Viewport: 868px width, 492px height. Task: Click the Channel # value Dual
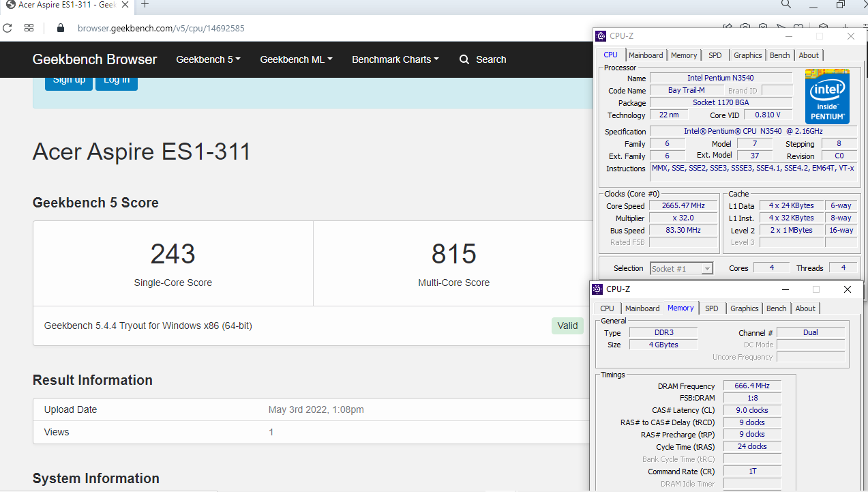(811, 332)
